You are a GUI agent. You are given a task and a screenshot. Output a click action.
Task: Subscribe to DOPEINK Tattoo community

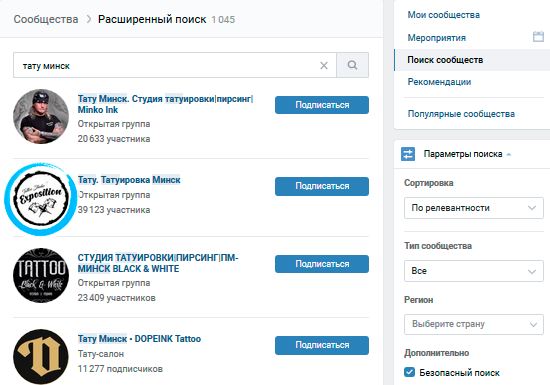(x=322, y=345)
